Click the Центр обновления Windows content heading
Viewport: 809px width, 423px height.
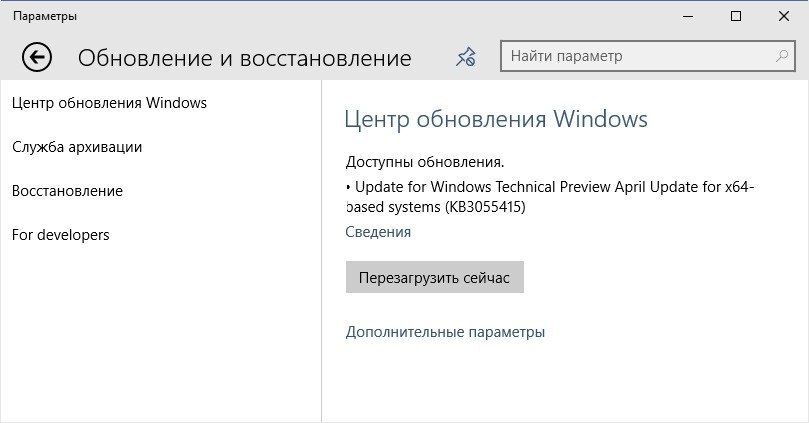pyautogui.click(x=496, y=120)
